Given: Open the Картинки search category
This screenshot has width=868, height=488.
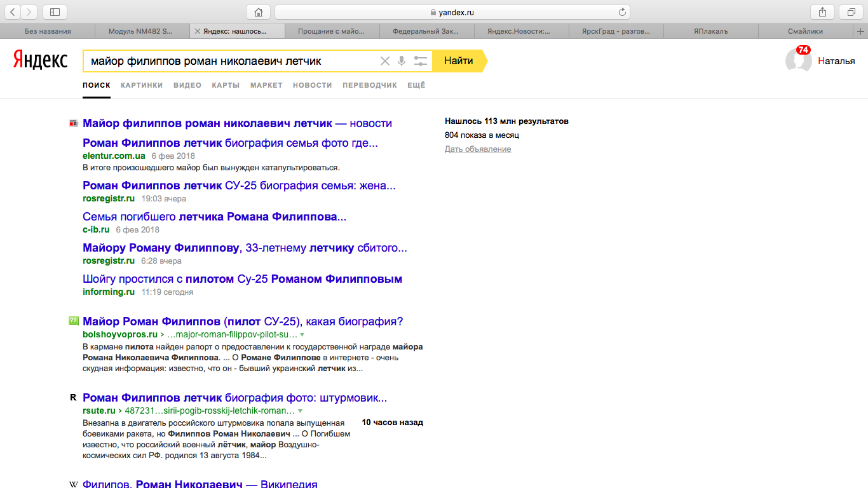Looking at the screenshot, I should [x=142, y=85].
